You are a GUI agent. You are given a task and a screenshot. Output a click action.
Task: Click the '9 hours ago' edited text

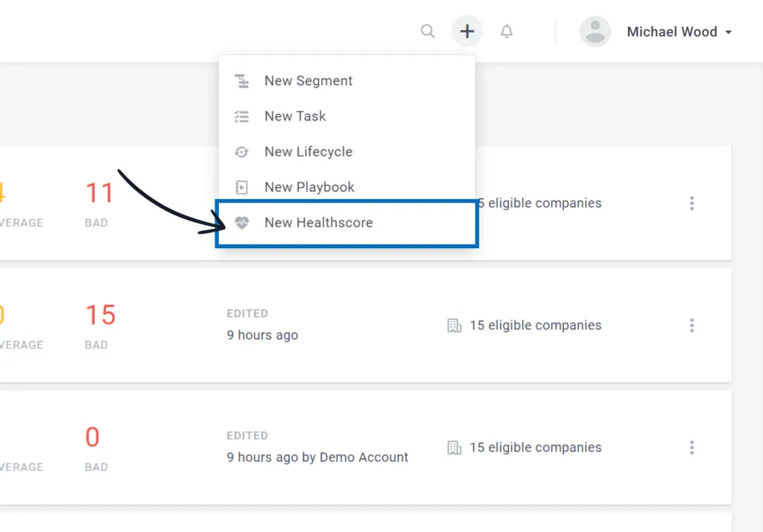click(x=262, y=335)
